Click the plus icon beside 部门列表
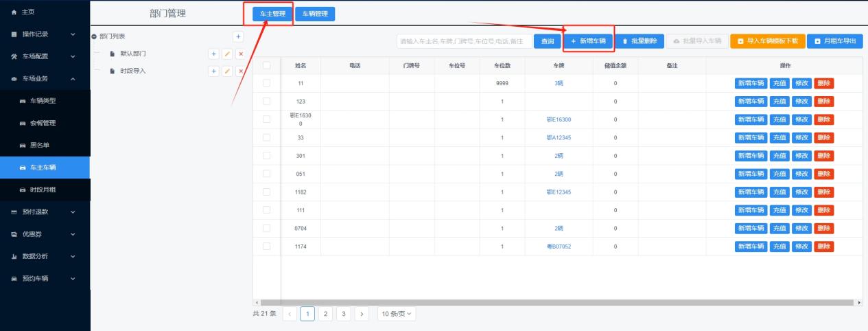 coord(238,36)
